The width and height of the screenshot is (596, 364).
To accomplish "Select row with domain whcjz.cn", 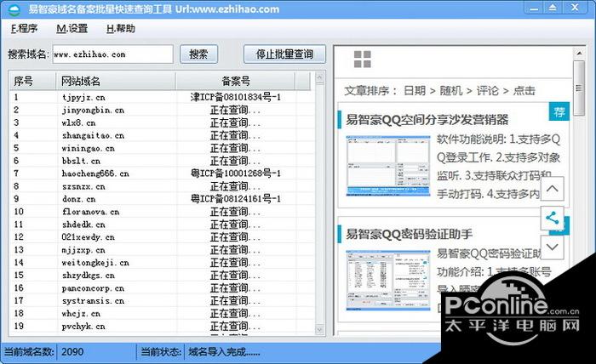I will (x=162, y=314).
